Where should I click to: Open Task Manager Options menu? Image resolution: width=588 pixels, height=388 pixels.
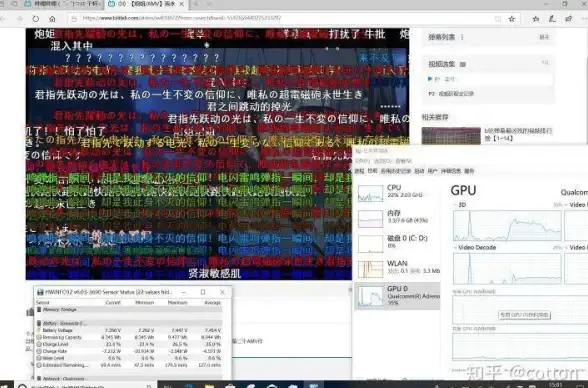[383, 161]
